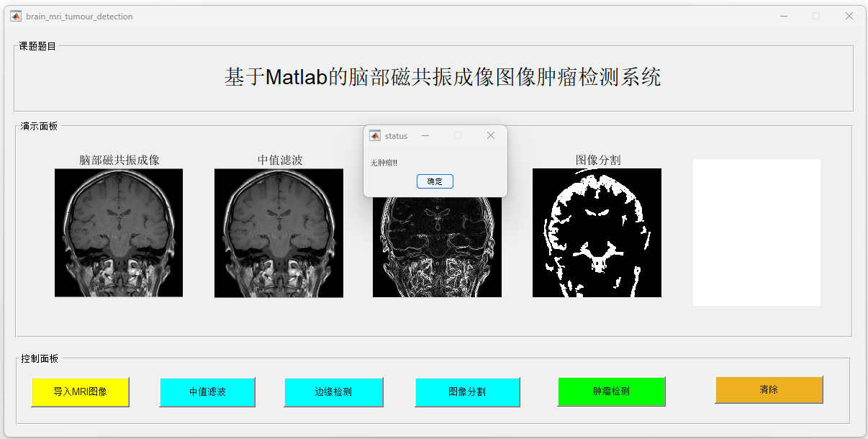The width and height of the screenshot is (868, 439).
Task: Click the 脑部磁共振成像 label above image
Action: (119, 160)
